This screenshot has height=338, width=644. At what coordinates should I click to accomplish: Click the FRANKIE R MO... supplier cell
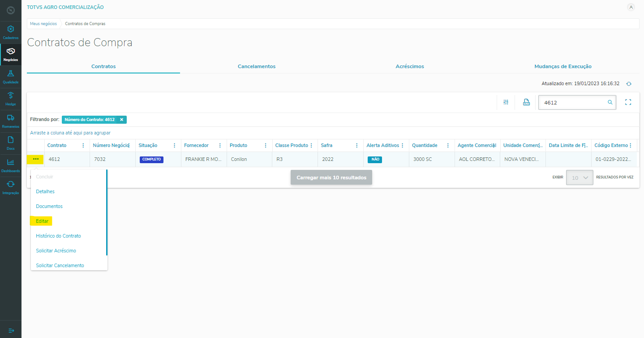[203, 159]
